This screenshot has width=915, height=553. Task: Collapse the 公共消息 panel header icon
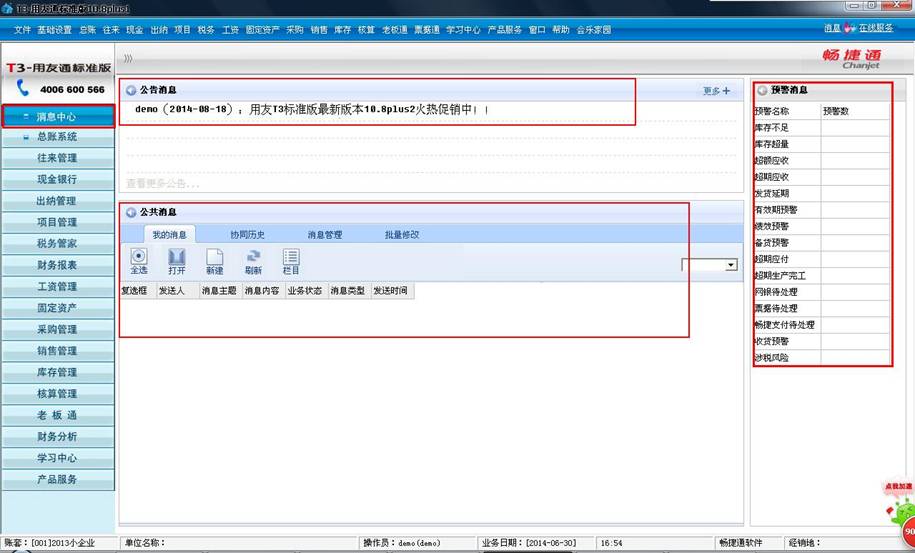click(131, 212)
